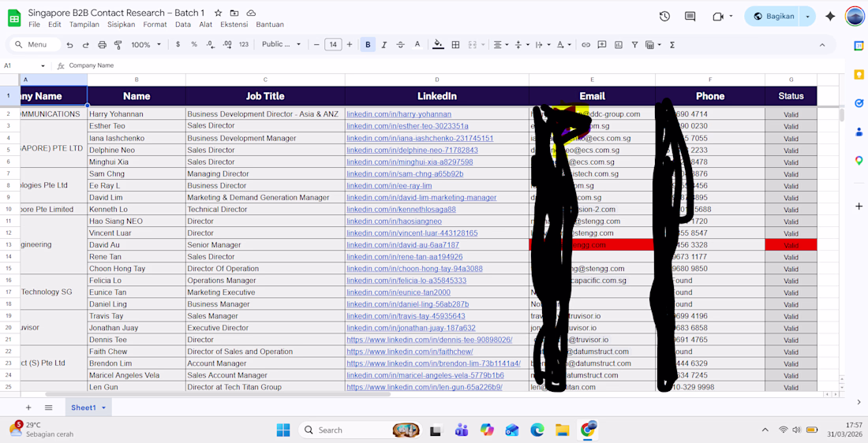This screenshot has height=443, width=868.
Task: Open all comments panel
Action: [690, 17]
